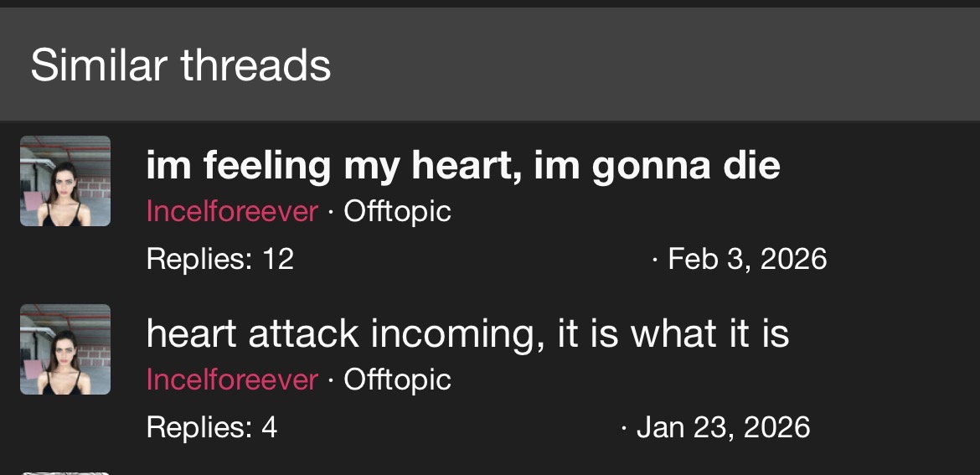The image size is (980, 475).
Task: Go to Offtopic forum from first thread
Action: coord(397,211)
